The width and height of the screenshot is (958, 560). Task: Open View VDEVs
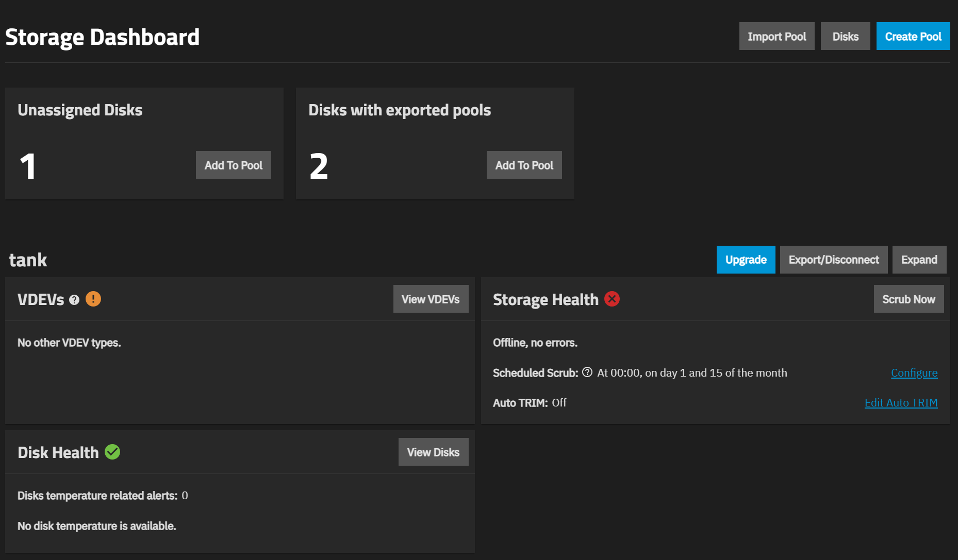tap(431, 299)
